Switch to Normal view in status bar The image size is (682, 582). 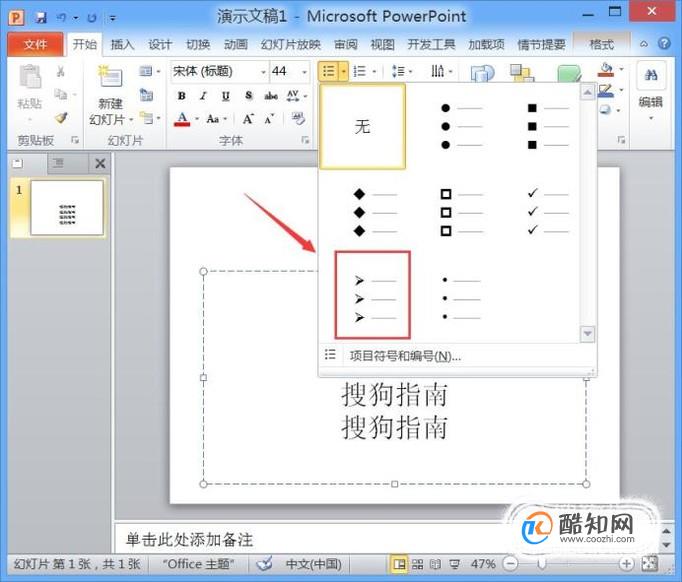coord(399,564)
